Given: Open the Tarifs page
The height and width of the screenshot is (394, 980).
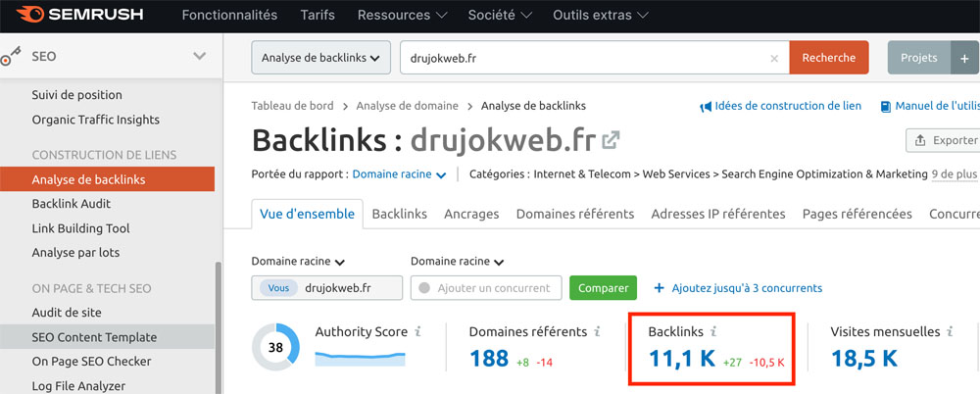Looking at the screenshot, I should click(x=317, y=15).
